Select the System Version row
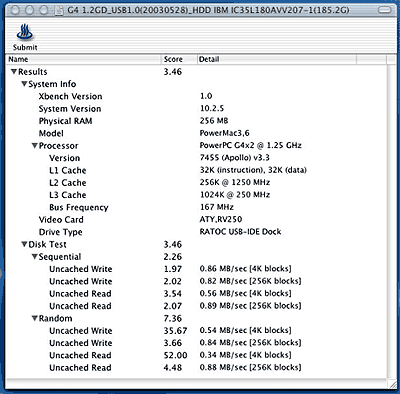Image resolution: width=400 pixels, height=394 pixels. click(197, 109)
